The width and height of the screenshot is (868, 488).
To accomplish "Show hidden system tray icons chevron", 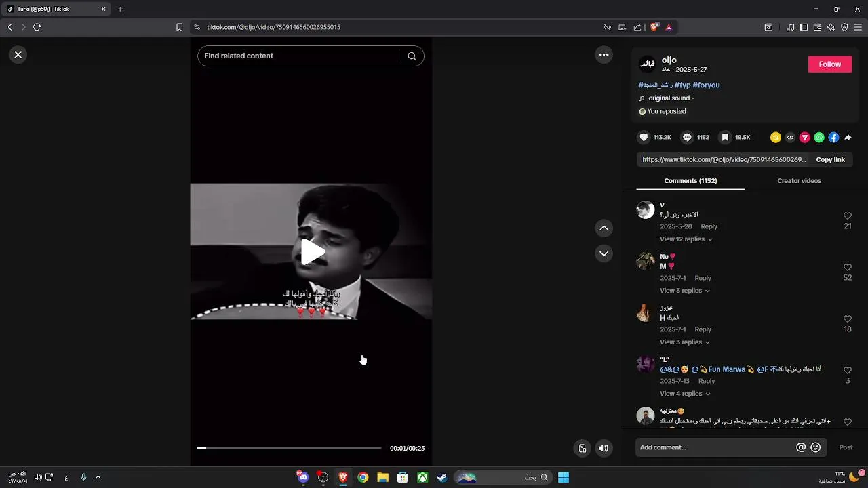I will 98,477.
